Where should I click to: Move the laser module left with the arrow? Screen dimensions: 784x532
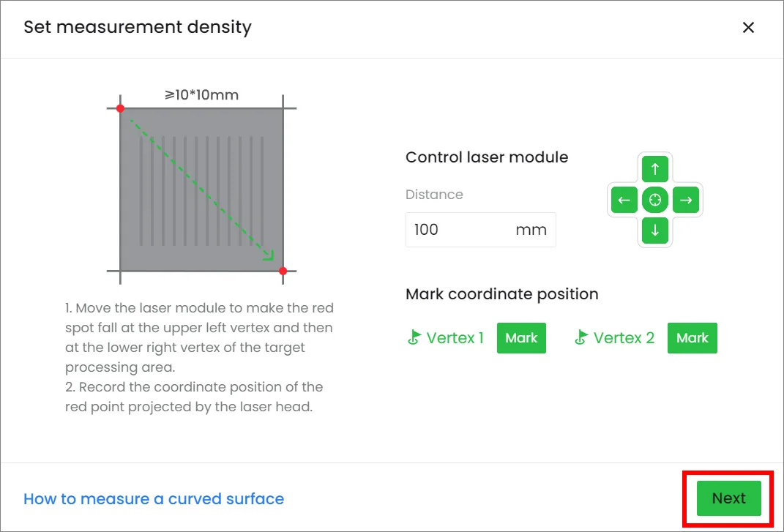pos(624,200)
